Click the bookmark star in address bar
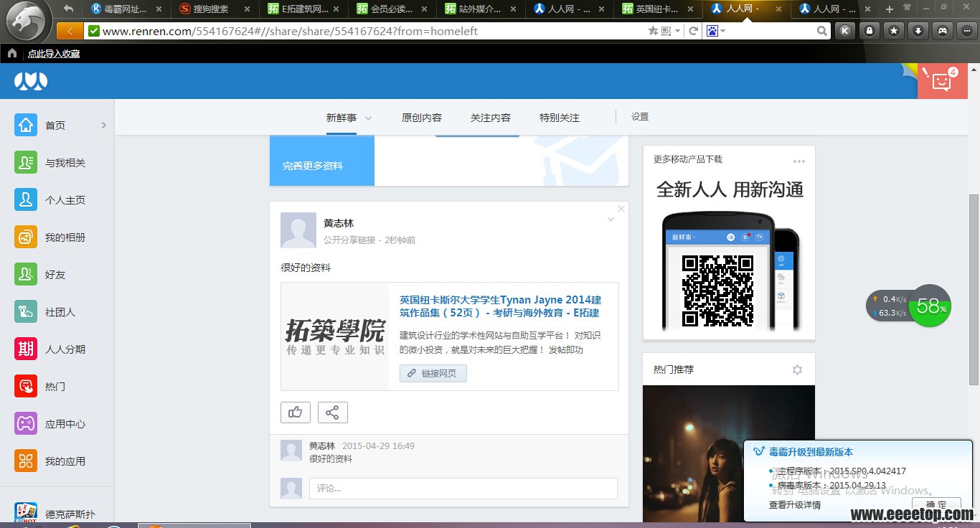The width and height of the screenshot is (980, 528). tap(653, 31)
